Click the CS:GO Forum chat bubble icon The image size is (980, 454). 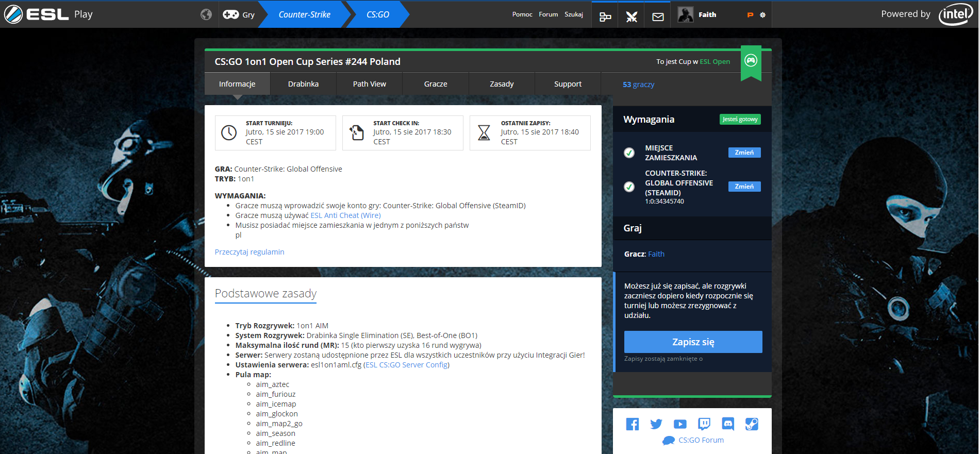[669, 441]
